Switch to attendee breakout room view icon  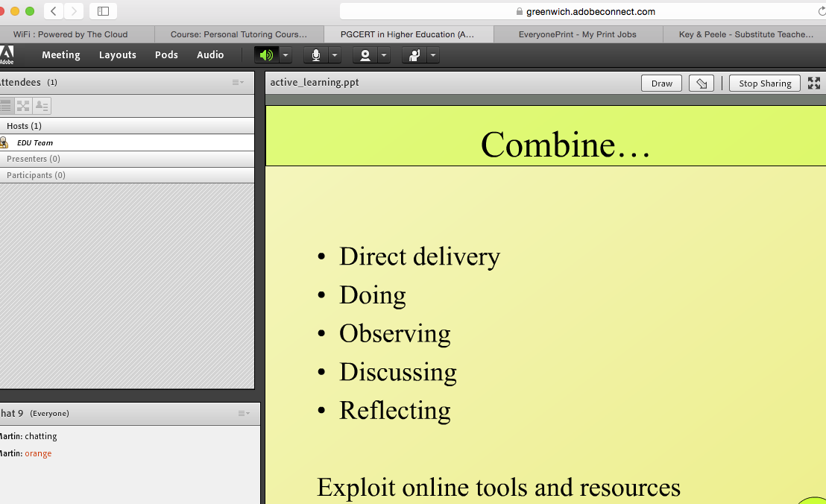click(x=23, y=106)
